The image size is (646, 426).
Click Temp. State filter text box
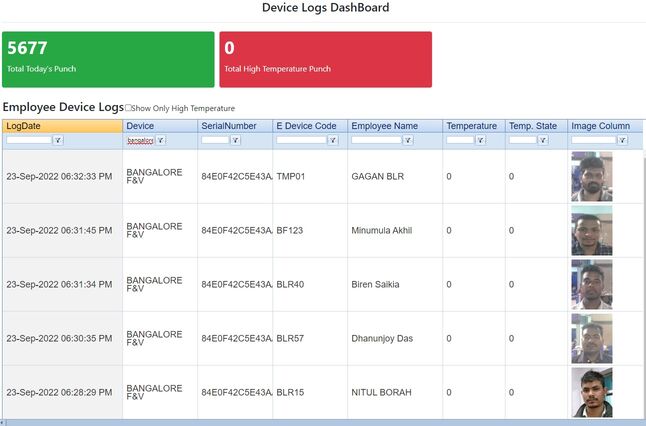[x=523, y=140]
